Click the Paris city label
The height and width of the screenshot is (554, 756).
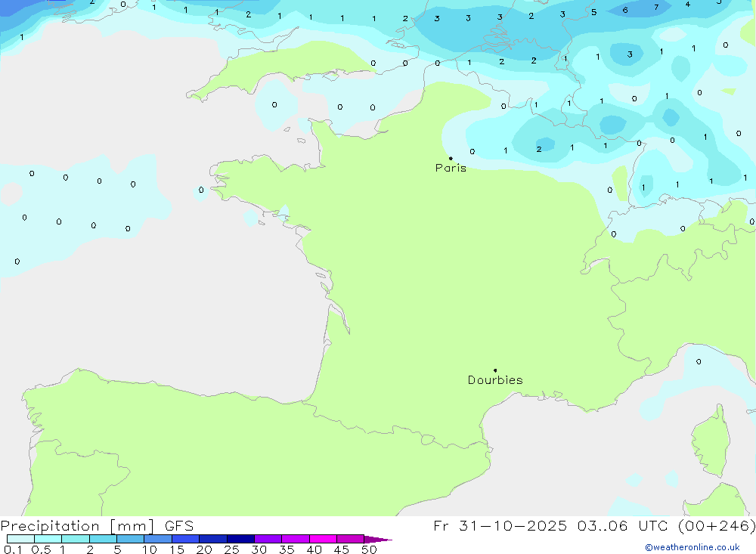(451, 168)
